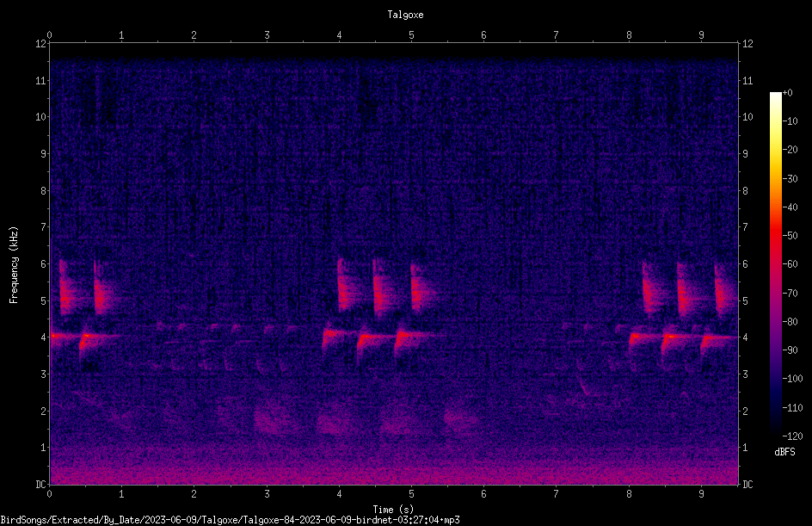Click the "-10" colorbar tick label
This screenshot has height=526, width=812.
(x=790, y=121)
